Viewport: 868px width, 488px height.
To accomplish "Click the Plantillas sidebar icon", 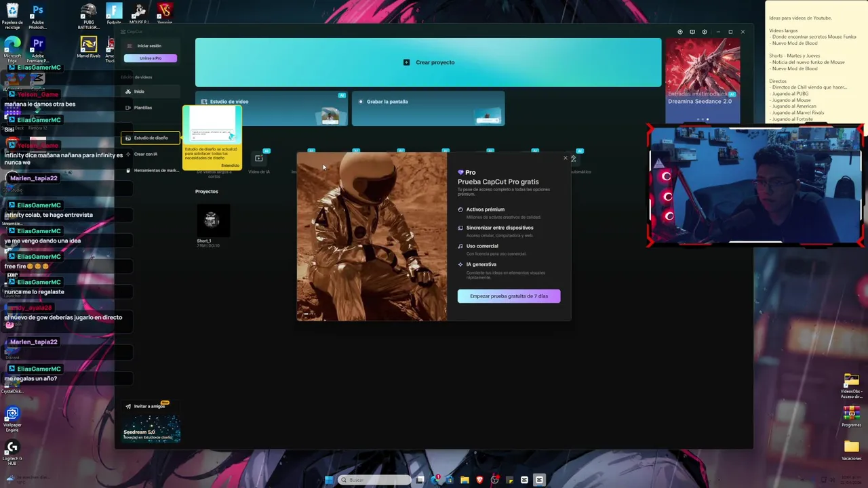I will [127, 108].
